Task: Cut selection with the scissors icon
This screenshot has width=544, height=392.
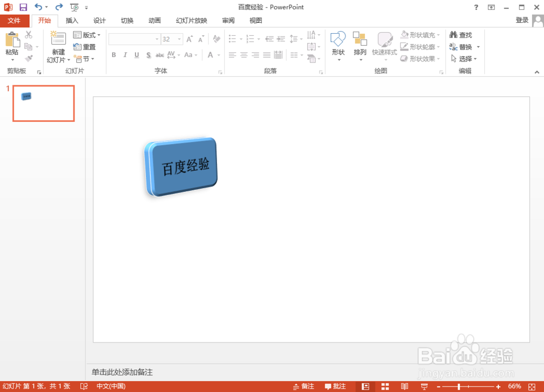Action: [x=28, y=35]
